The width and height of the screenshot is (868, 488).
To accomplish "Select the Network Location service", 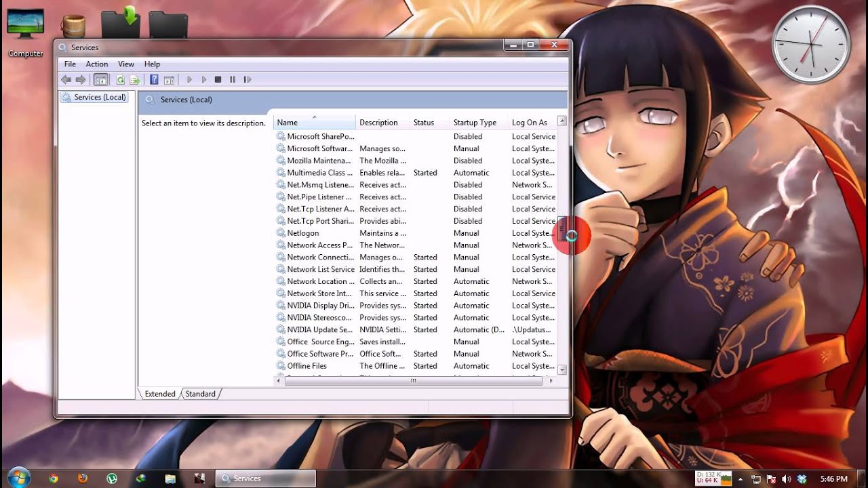I will point(415,281).
